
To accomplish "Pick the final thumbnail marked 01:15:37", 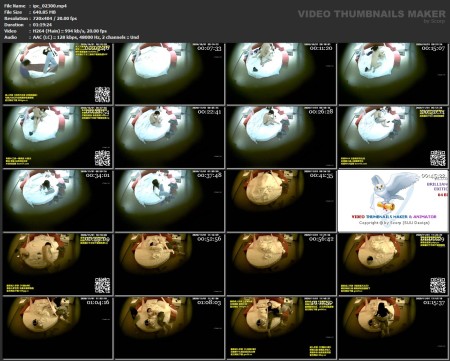I will pyautogui.click(x=393, y=328).
